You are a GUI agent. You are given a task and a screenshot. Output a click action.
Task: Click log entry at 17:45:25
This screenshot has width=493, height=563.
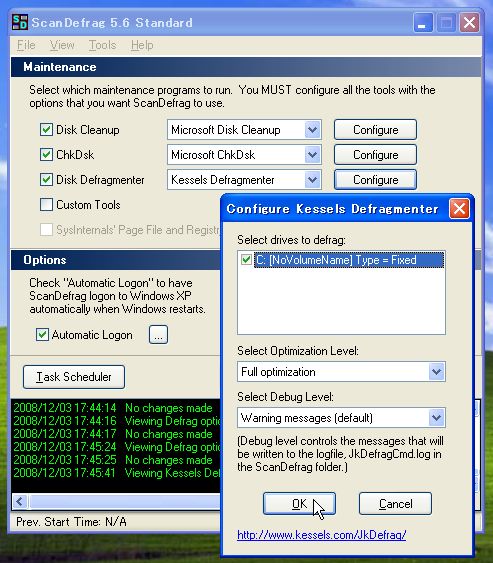[x=113, y=460]
